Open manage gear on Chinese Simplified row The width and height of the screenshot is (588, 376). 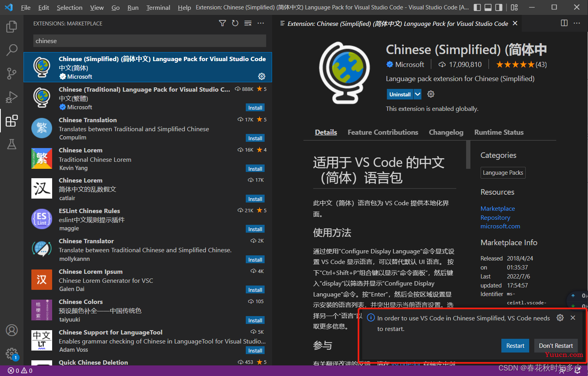point(261,76)
